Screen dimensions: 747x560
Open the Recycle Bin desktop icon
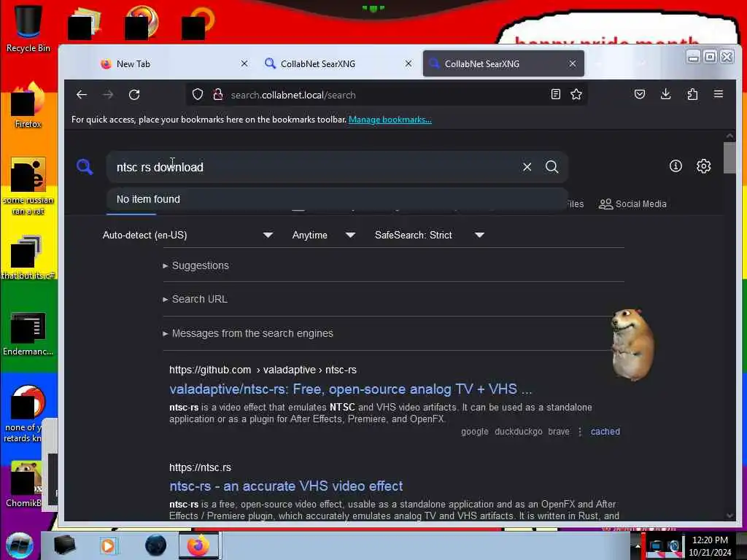click(x=28, y=28)
